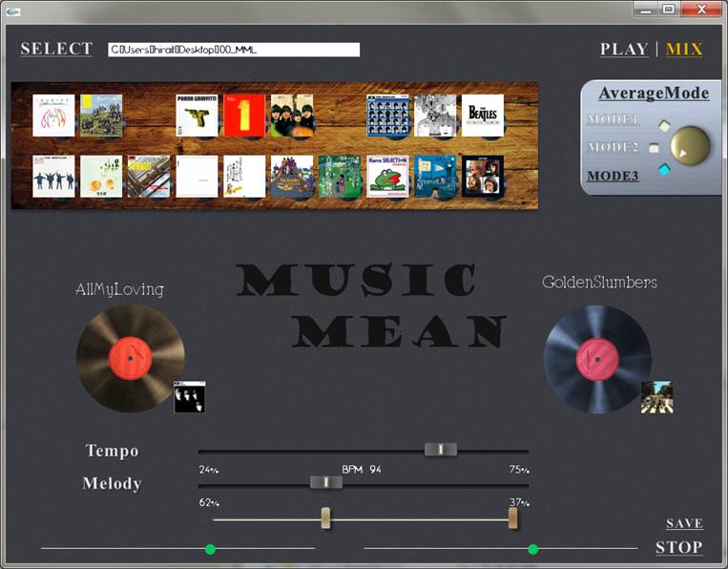Viewport: 728px width, 569px height.
Task: Click the right track green progress dot
Action: 533,550
